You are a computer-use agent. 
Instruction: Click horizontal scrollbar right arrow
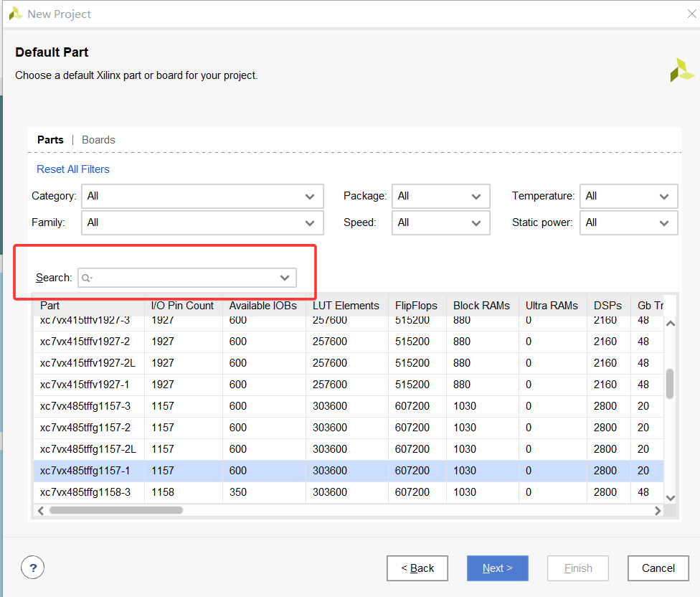pyautogui.click(x=658, y=510)
